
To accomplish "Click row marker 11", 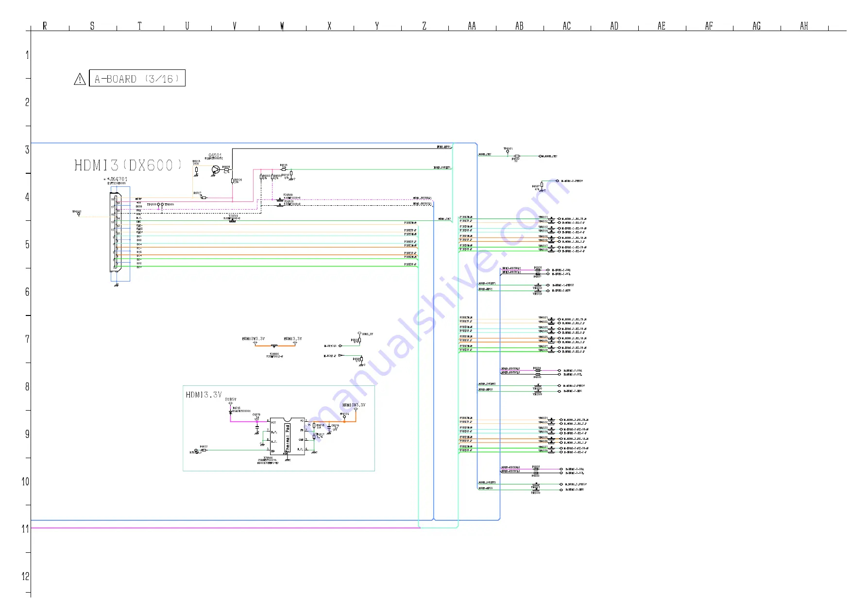I will pos(25,529).
